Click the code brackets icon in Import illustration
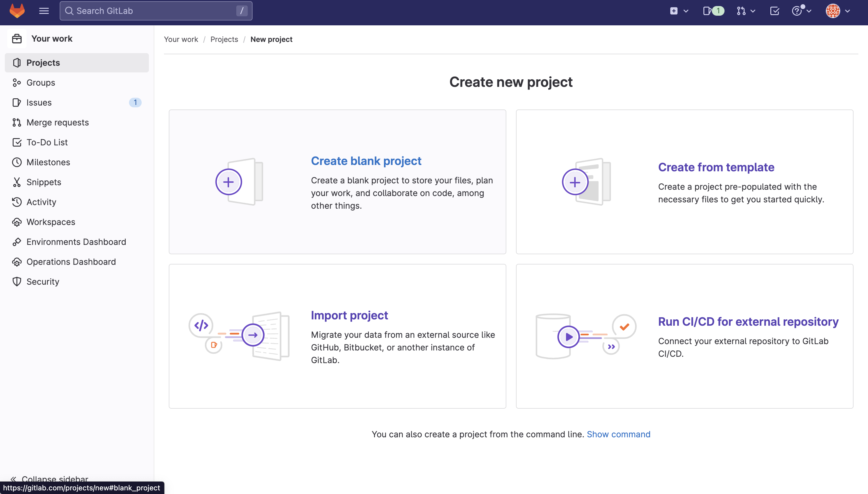The height and width of the screenshot is (494, 868). tap(201, 325)
